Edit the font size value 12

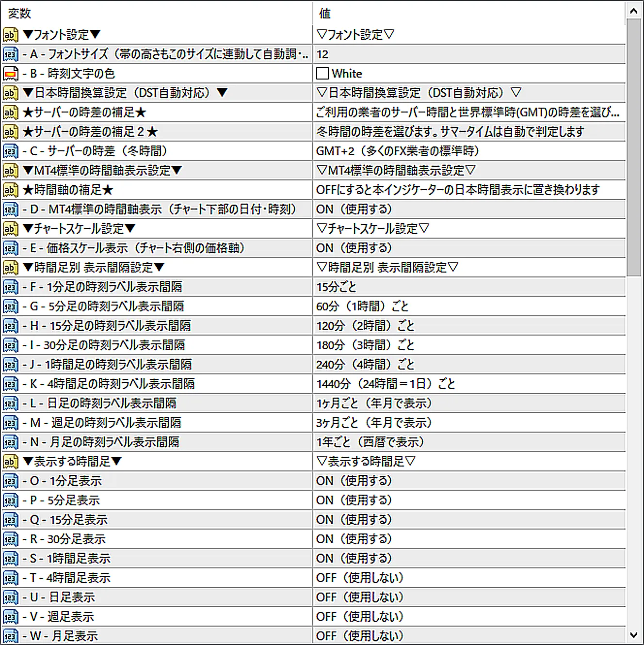click(x=469, y=54)
